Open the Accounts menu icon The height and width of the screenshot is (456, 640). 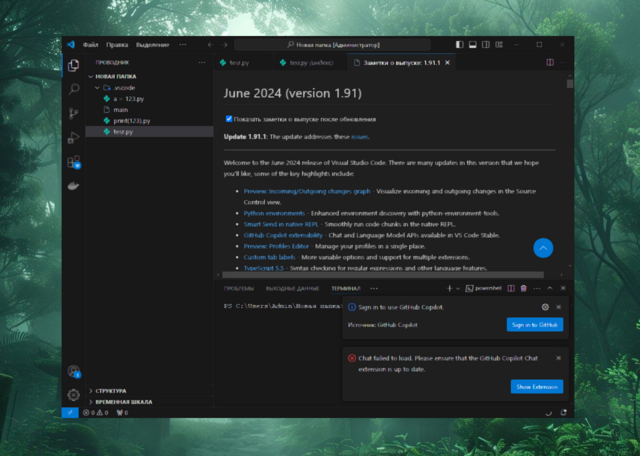coord(73,371)
